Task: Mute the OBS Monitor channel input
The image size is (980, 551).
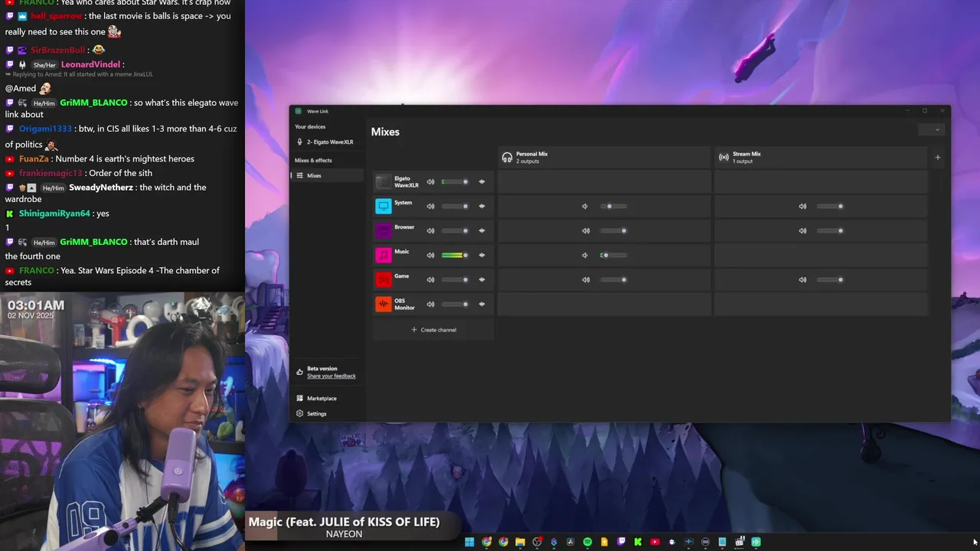Action: click(x=430, y=304)
